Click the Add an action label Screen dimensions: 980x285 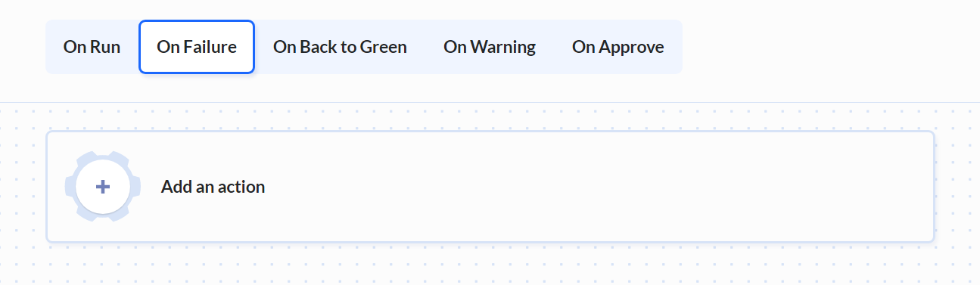(213, 187)
